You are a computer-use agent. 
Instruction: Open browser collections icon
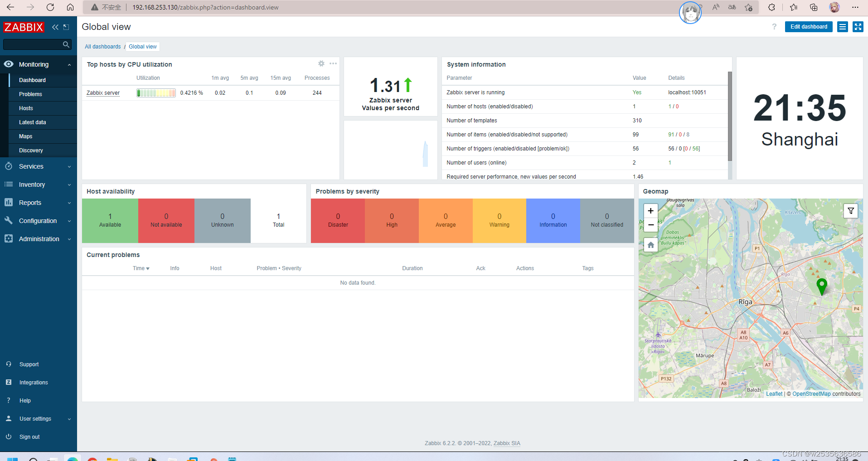814,7
